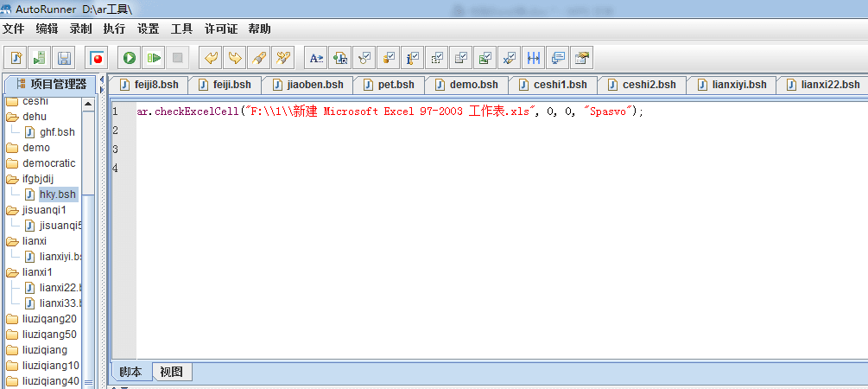
Task: Collapse the jisuanqi1 folder
Action: coord(12,211)
